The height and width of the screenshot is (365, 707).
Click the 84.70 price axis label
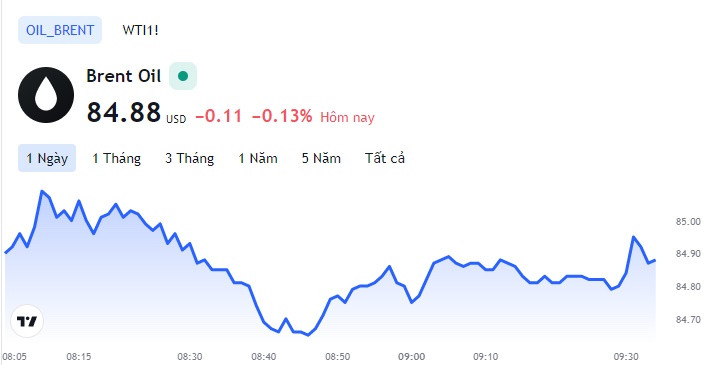(x=688, y=320)
